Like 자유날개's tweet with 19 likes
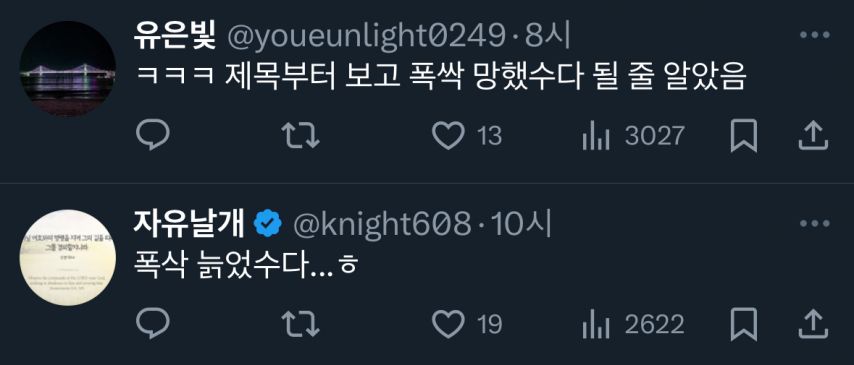The image size is (854, 365). coord(448,324)
